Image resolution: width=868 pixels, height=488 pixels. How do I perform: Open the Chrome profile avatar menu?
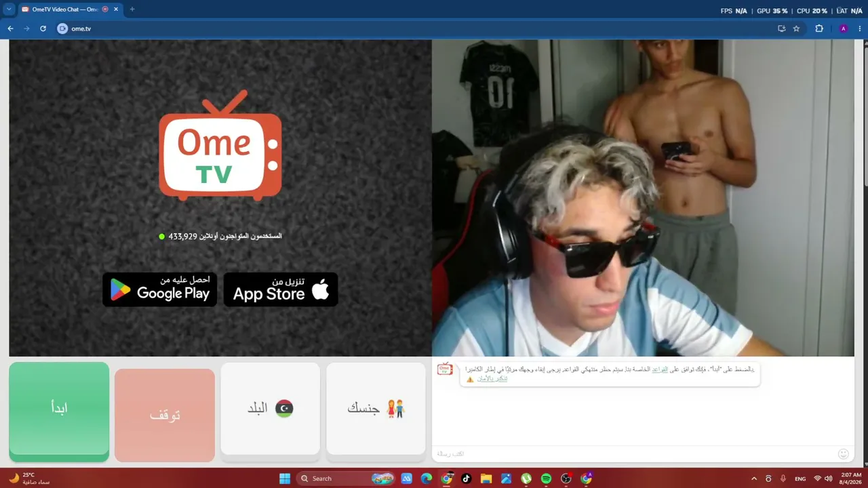coord(844,28)
